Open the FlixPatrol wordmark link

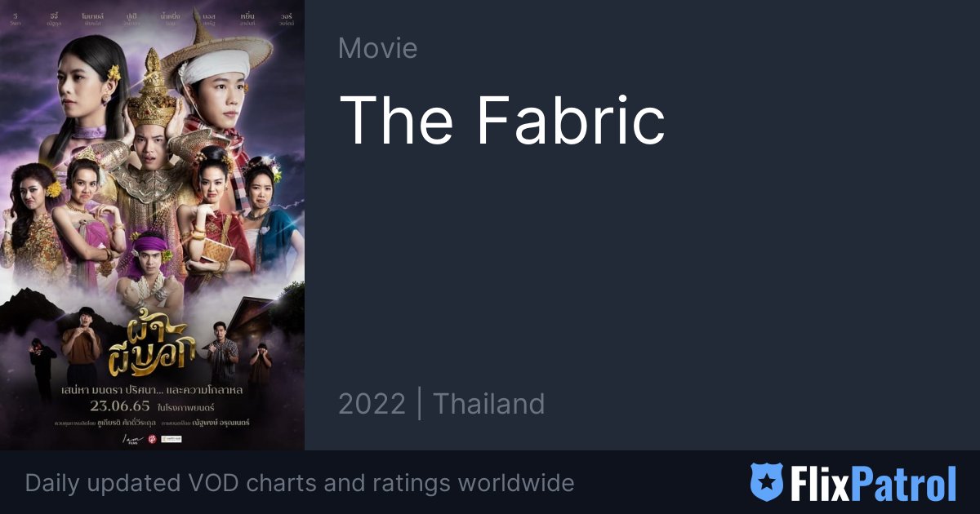[872, 483]
